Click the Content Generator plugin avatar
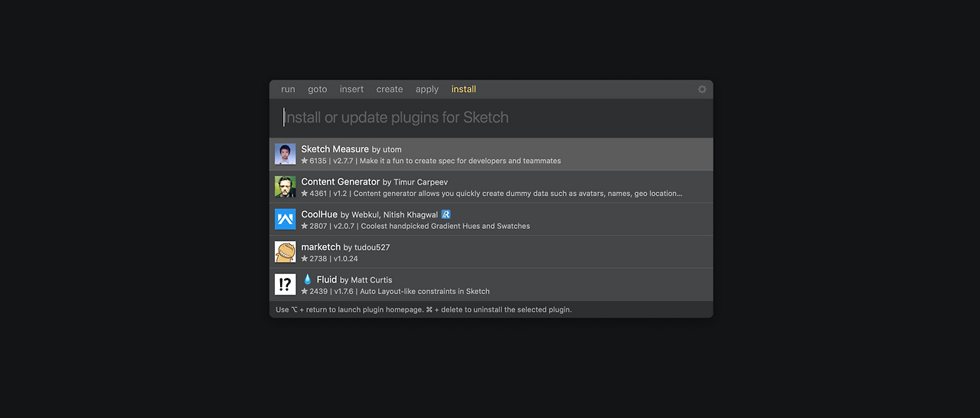This screenshot has height=418, width=980. [286, 187]
